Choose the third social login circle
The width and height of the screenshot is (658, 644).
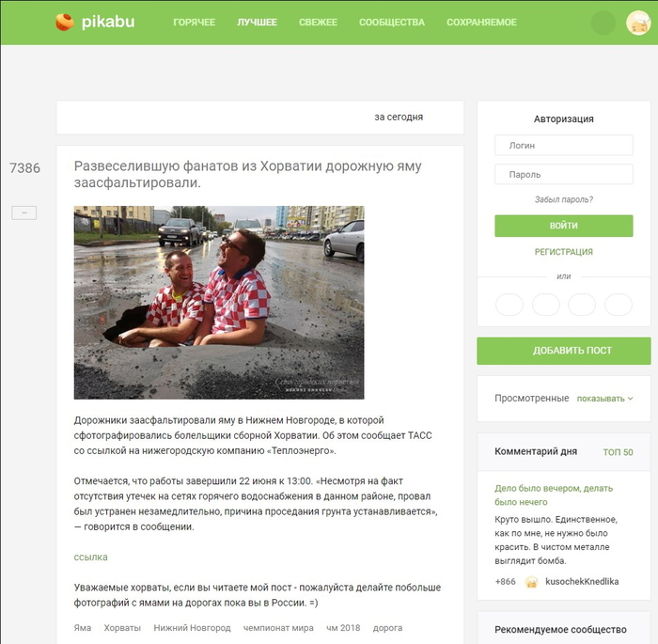(582, 305)
